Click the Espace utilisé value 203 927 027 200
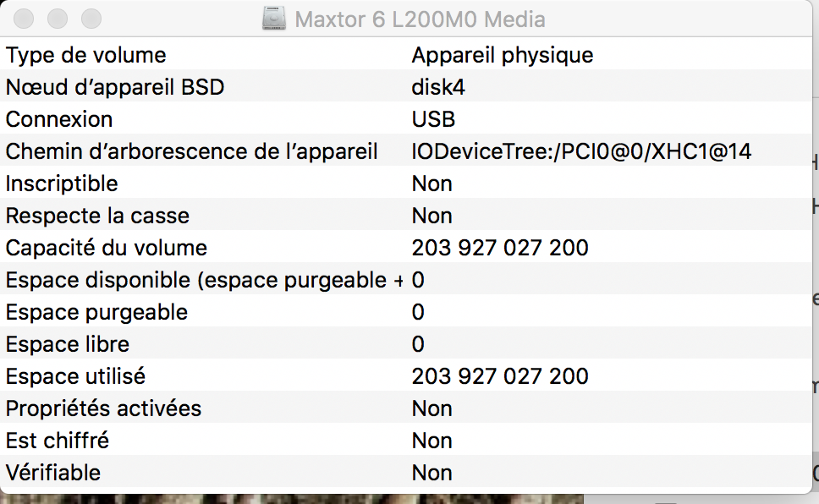The height and width of the screenshot is (504, 819). point(500,377)
